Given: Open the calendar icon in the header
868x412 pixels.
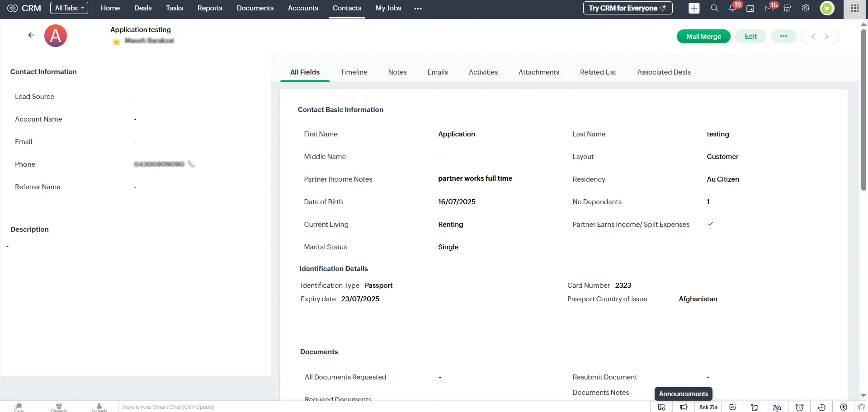Looking at the screenshot, I should (750, 8).
